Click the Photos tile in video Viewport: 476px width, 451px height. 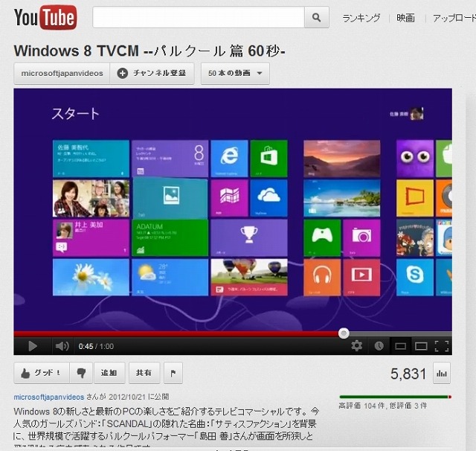pos(170,198)
